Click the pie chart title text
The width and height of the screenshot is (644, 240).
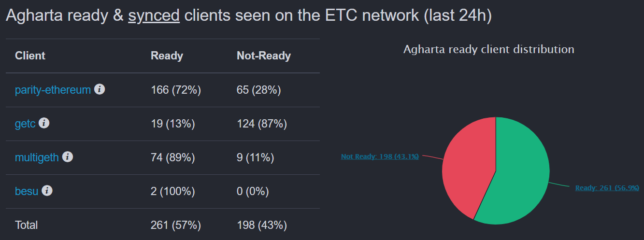(x=488, y=49)
